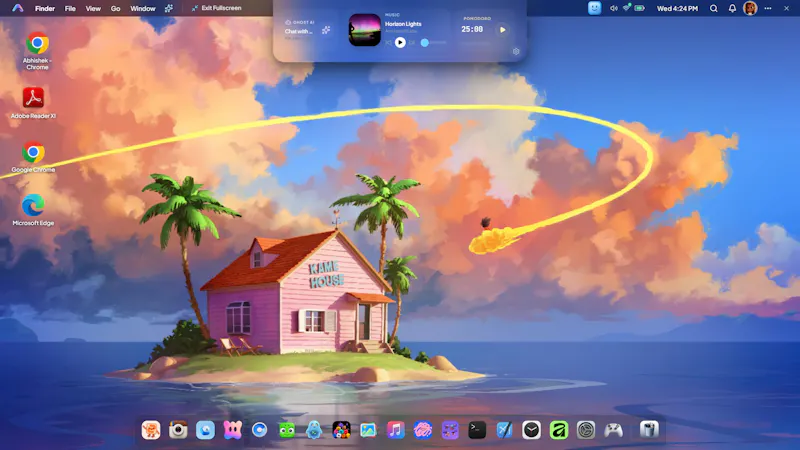Click the blue smiley face menu bar icon
The width and height of the screenshot is (800, 450).
coord(594,8)
